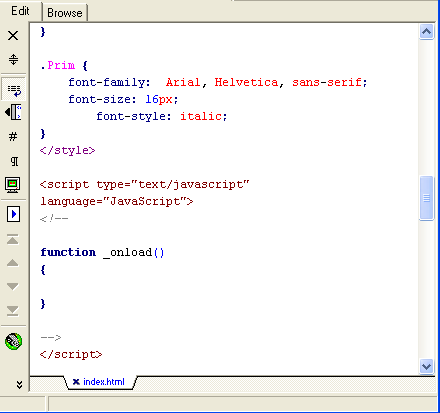Click the <script type="text/javascript" line

pyautogui.click(x=144, y=184)
